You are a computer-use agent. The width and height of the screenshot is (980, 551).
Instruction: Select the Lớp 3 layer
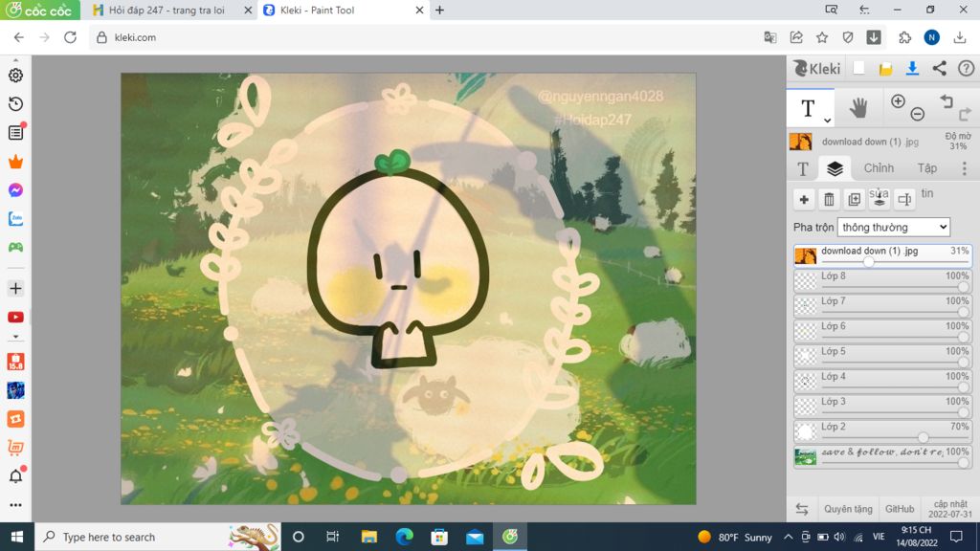click(882, 406)
